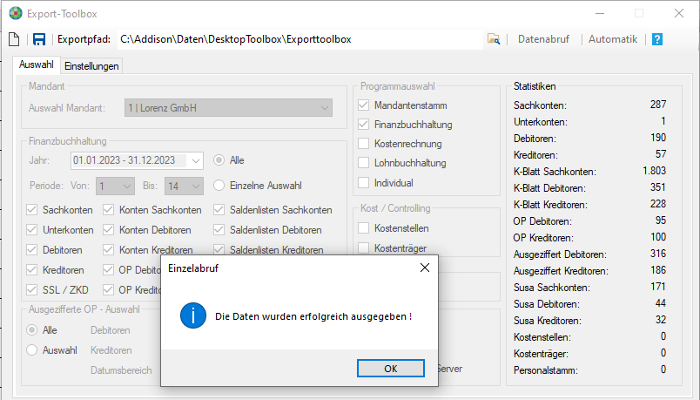Click the OP Kreditoren value 100
Viewport: 700px width, 400px height.
[658, 237]
